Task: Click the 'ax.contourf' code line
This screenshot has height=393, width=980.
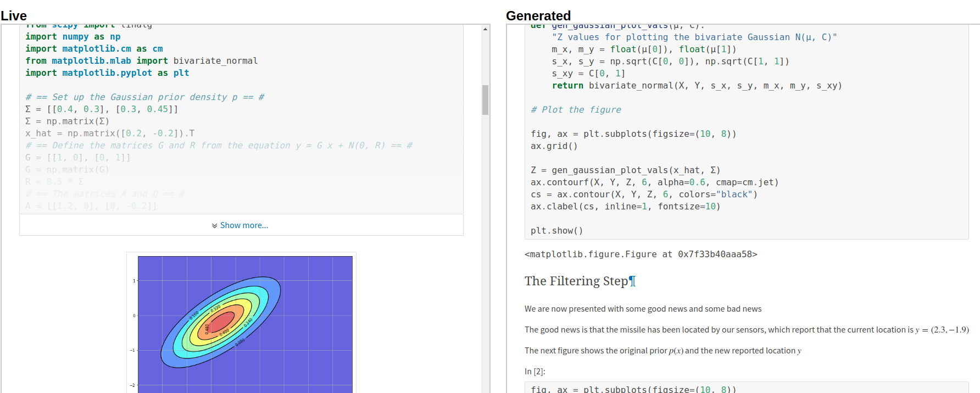Action: point(655,182)
